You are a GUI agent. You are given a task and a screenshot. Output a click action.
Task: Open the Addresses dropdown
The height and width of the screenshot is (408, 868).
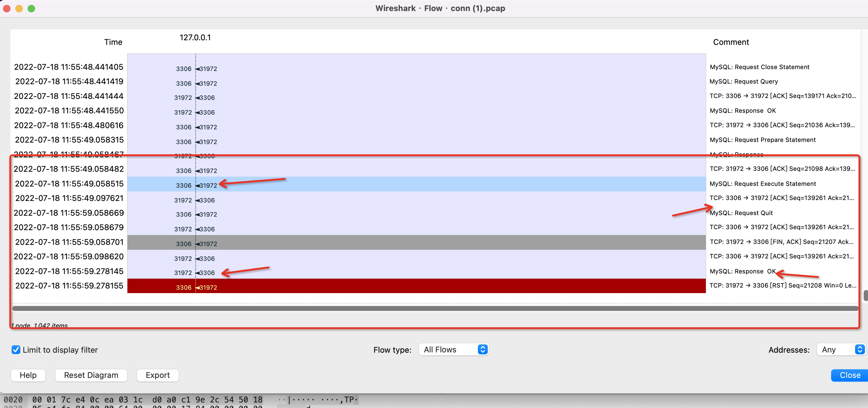[839, 349]
